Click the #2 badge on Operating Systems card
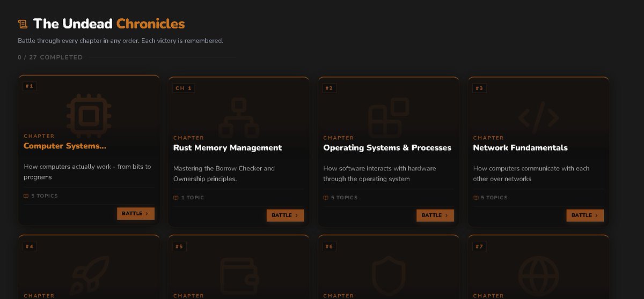The width and height of the screenshot is (644, 299). point(330,88)
